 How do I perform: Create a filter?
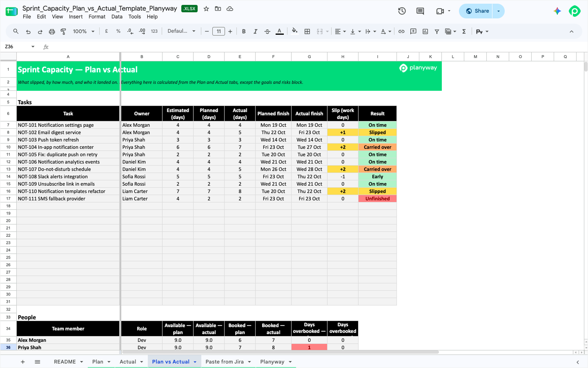(x=437, y=31)
